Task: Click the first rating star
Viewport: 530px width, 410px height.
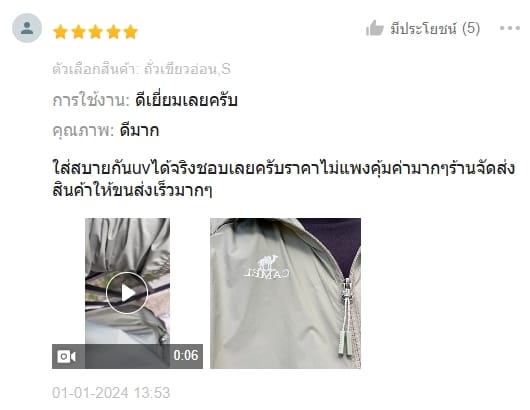Action: 61,32
